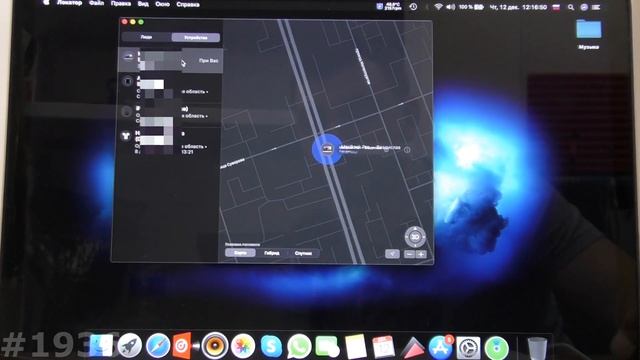The width and height of the screenshot is (640, 360).
Task: Open the Справка menu
Action: tap(188, 4)
